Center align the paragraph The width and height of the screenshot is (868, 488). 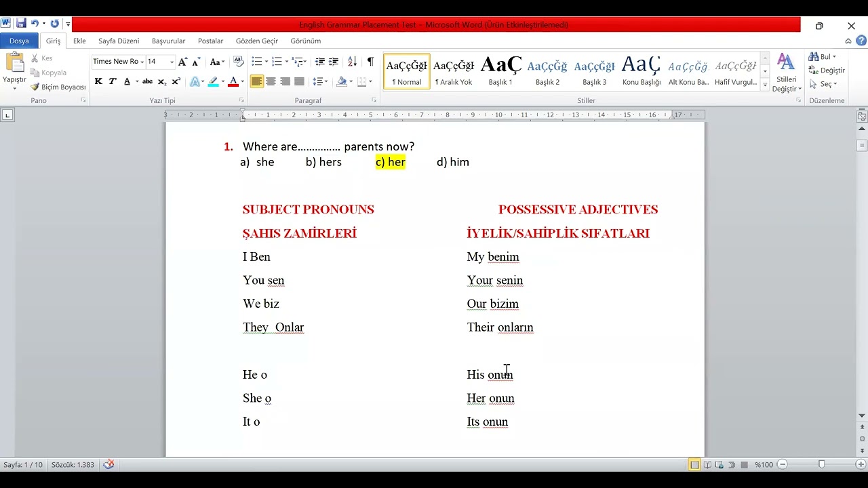[271, 81]
